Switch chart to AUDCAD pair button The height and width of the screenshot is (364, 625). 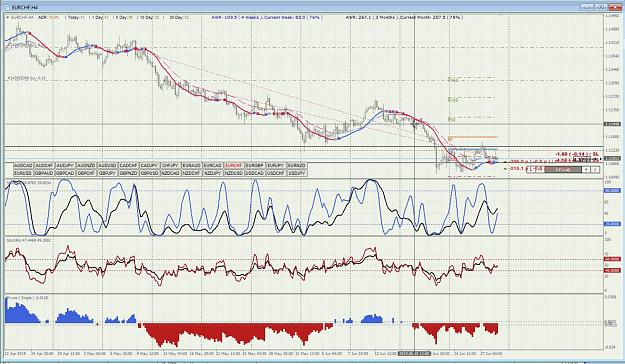tap(24, 165)
